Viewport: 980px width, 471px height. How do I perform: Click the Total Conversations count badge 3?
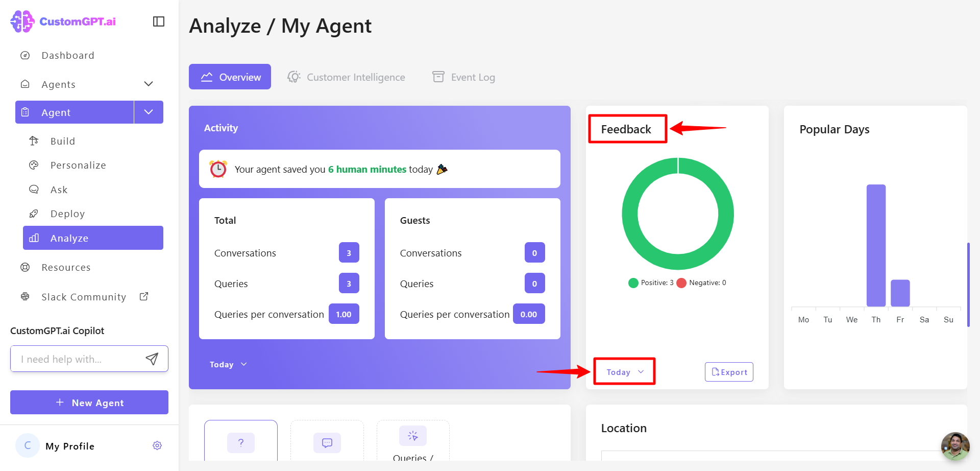(349, 252)
